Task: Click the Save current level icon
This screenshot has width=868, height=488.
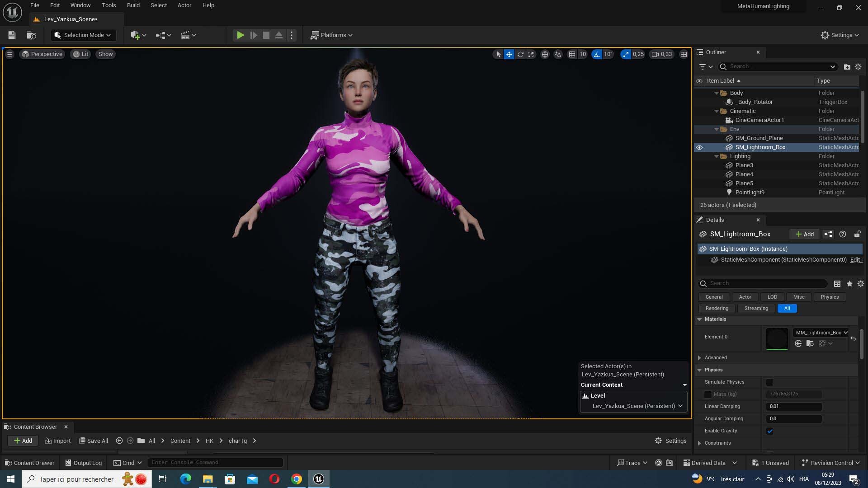Action: point(12,35)
